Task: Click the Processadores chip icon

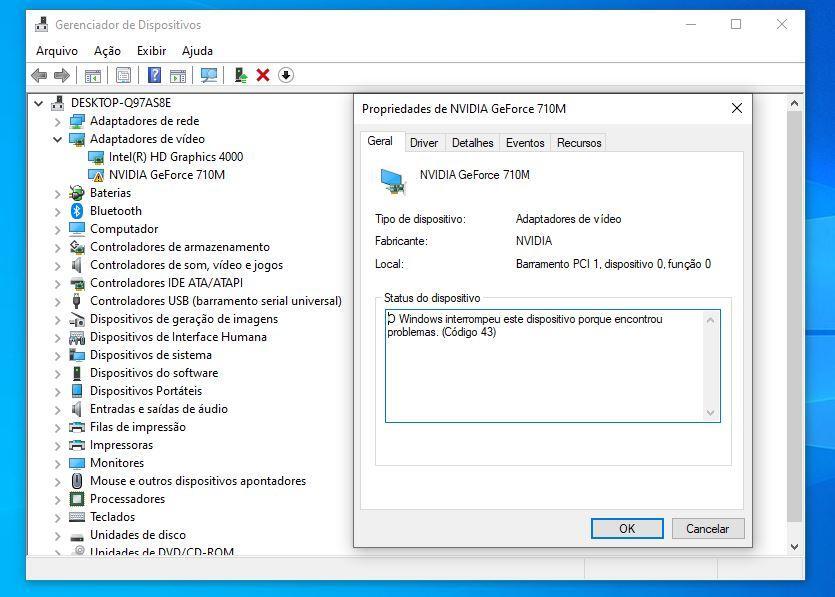Action: point(77,499)
